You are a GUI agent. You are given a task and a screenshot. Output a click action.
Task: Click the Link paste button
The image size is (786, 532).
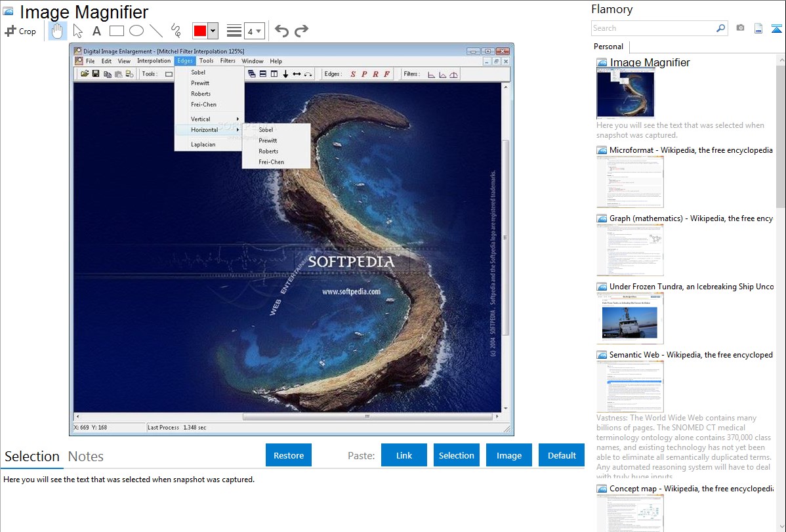(404, 455)
